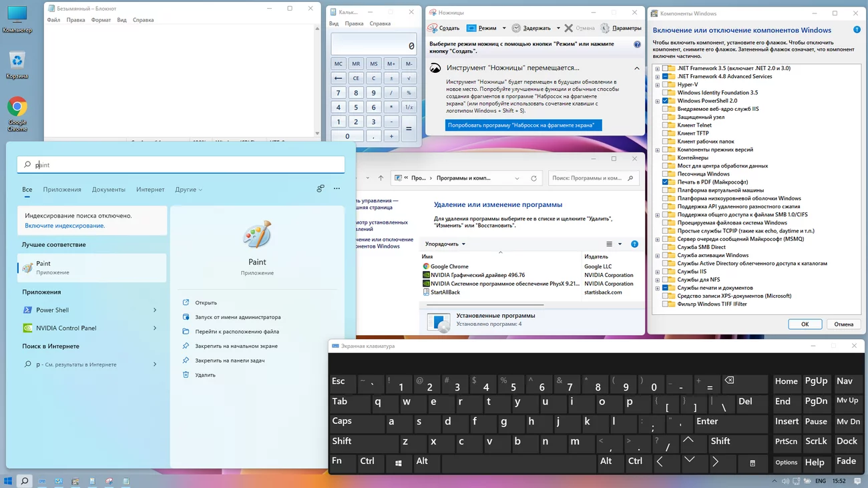Click the Paint icon in best match result
Viewport: 868px width, 488px height.
click(x=27, y=268)
